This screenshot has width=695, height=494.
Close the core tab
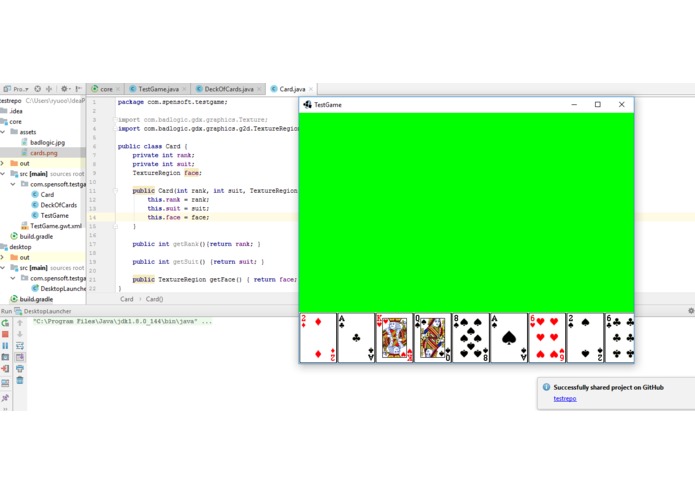click(118, 89)
